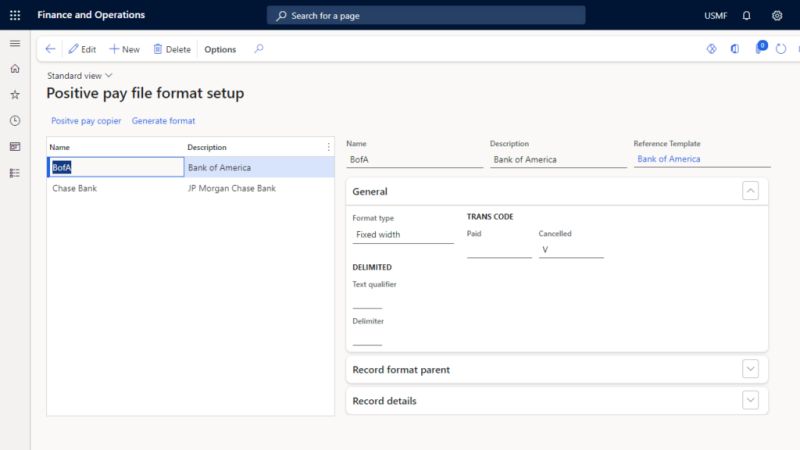This screenshot has width=800, height=450.
Task: Expand the Record details section
Action: click(750, 400)
